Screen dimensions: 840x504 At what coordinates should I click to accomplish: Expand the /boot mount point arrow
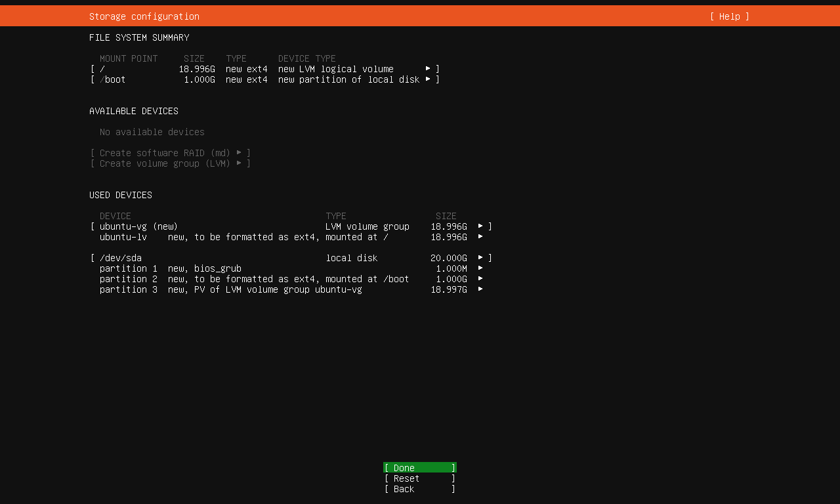(428, 79)
